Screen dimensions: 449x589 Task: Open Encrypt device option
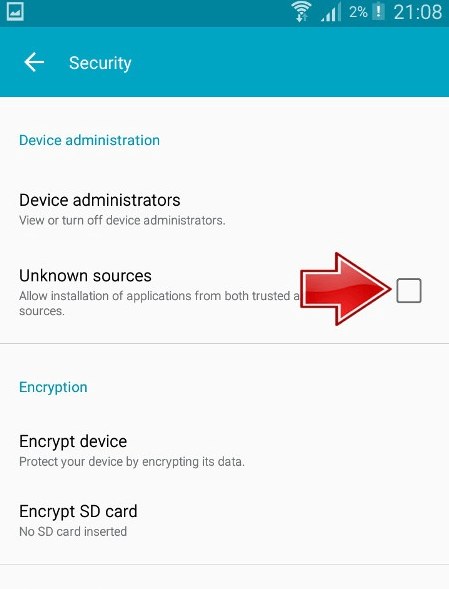224,450
